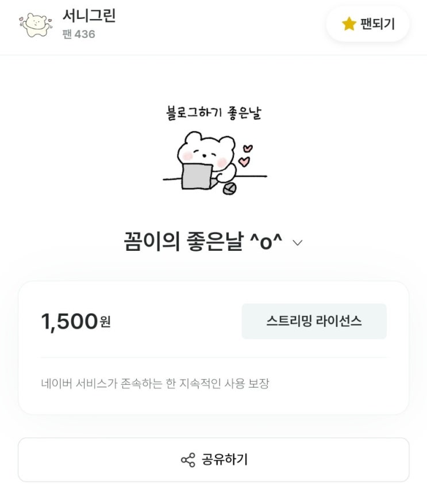Screen dimensions: 427x504
Task: Click the 블로그하기 좋은날 handwritten text
Action: coord(214,113)
